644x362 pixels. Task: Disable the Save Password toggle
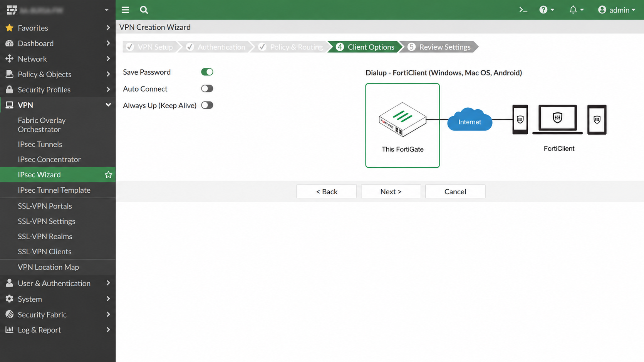point(207,72)
